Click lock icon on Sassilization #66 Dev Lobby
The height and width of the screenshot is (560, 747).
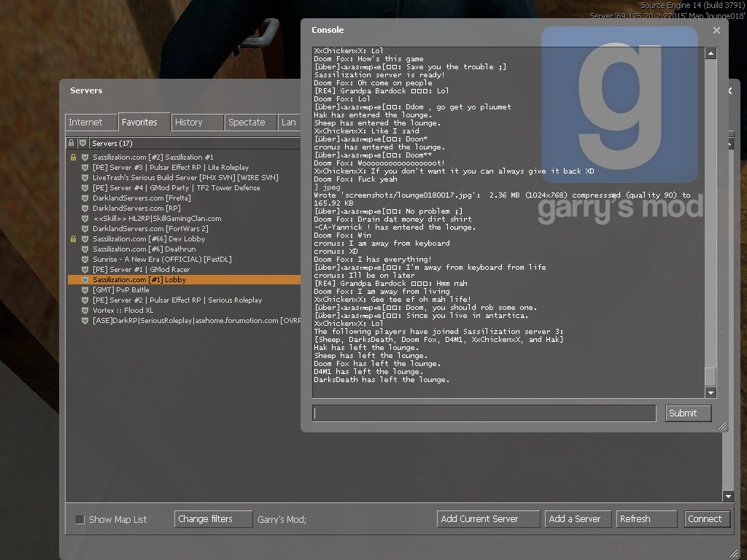(x=72, y=239)
